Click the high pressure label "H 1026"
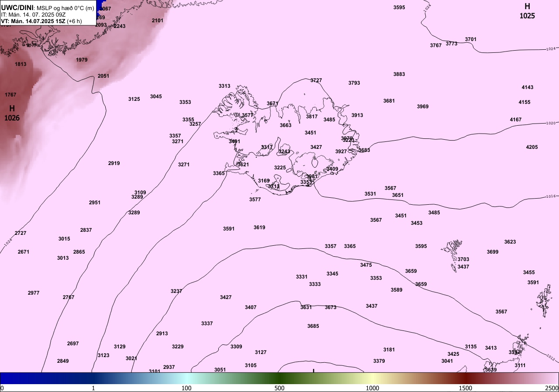 (x=12, y=113)
